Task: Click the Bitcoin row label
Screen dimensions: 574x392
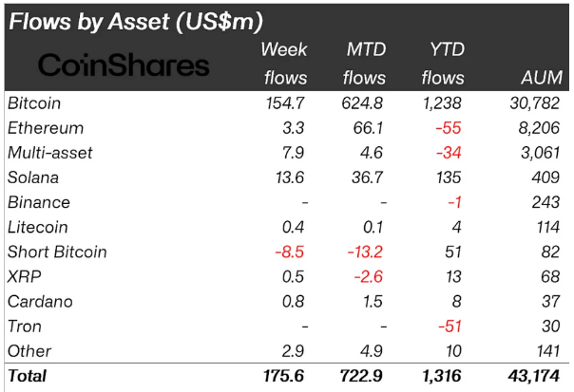Action: coord(36,103)
